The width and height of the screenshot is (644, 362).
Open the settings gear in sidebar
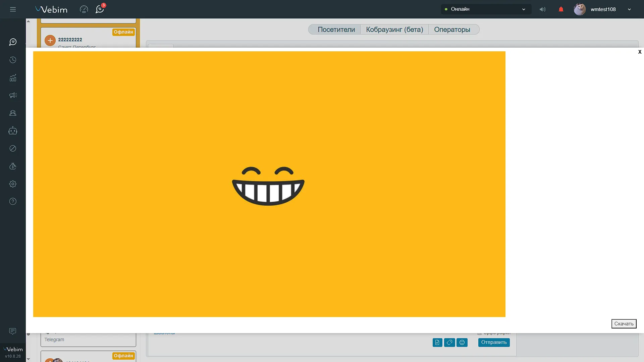13,184
